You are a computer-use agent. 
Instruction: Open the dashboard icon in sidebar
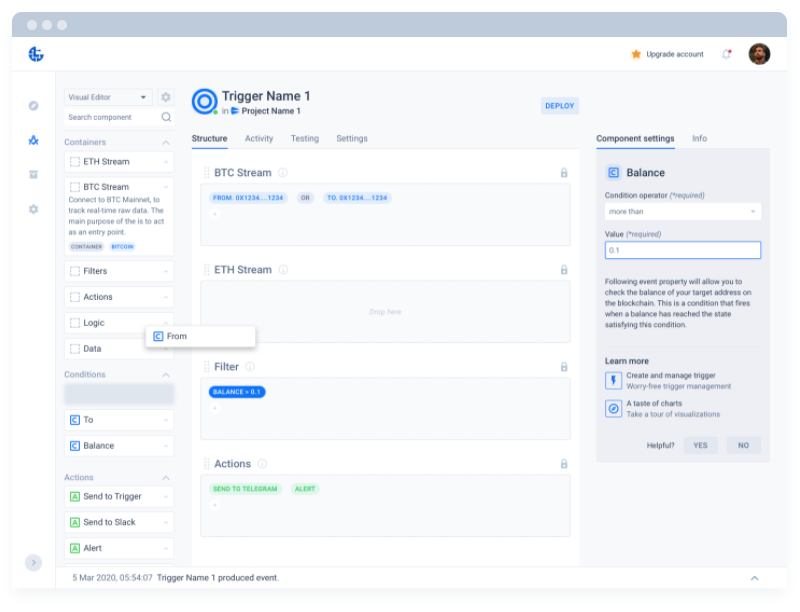[x=34, y=106]
